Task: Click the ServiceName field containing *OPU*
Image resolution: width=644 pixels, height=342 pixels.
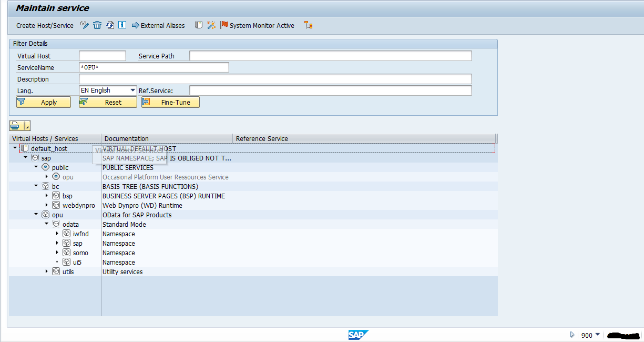Action: [154, 67]
